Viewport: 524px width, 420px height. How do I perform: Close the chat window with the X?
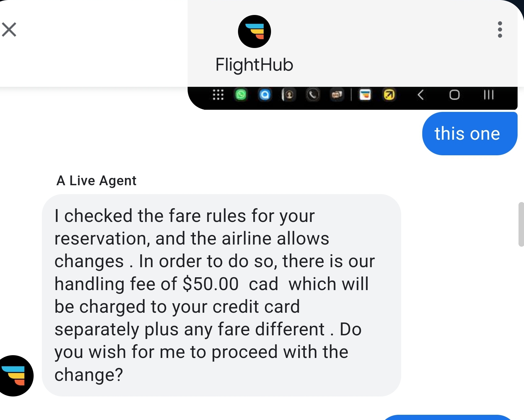(x=9, y=29)
